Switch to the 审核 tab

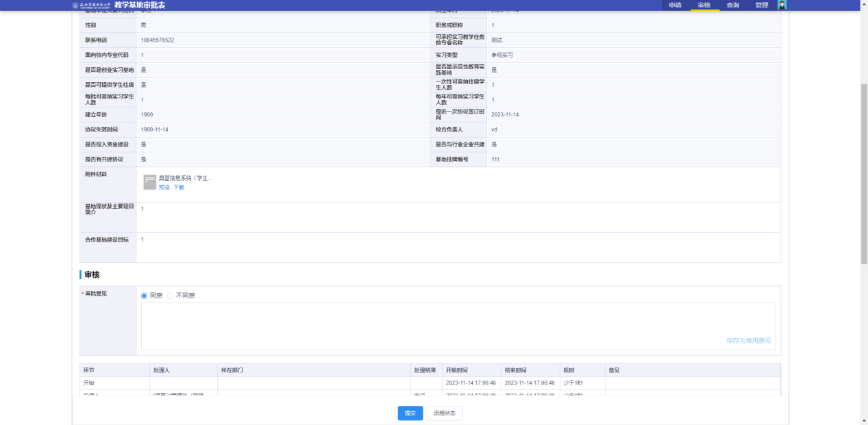click(x=704, y=5)
